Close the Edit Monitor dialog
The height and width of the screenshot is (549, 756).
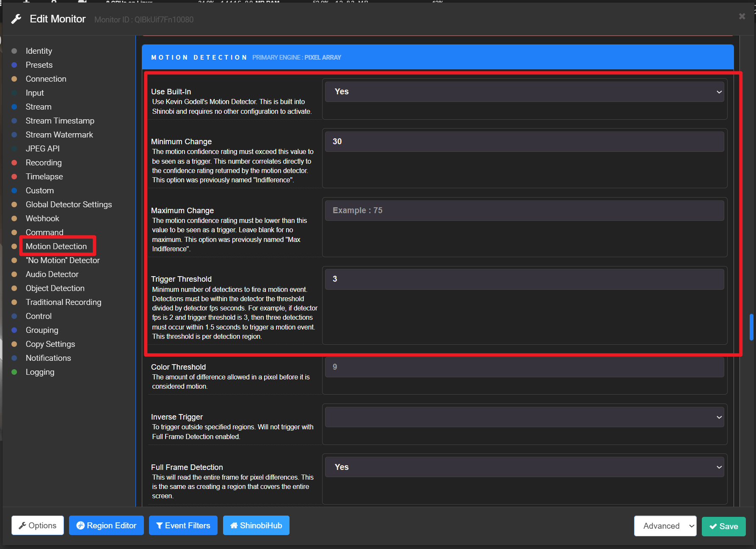click(742, 16)
